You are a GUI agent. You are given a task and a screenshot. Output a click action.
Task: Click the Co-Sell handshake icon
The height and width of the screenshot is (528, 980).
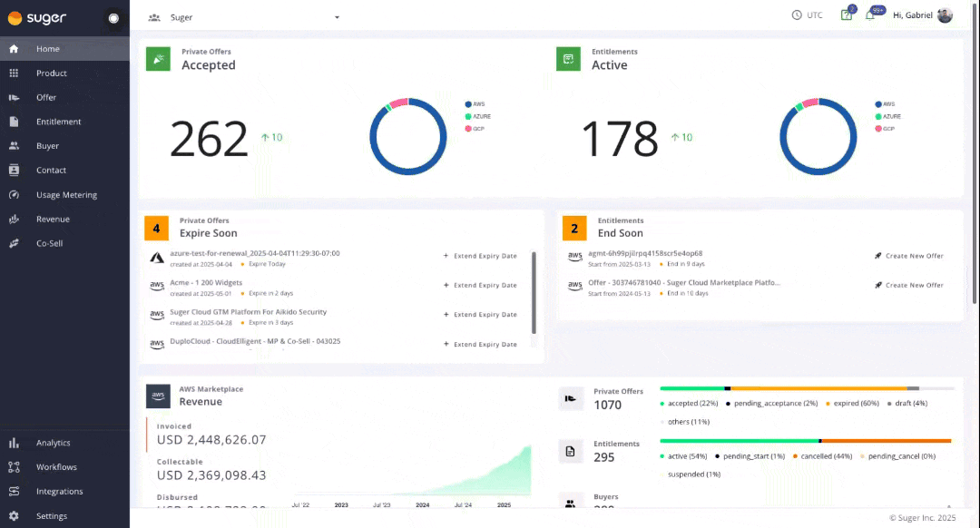coord(14,244)
